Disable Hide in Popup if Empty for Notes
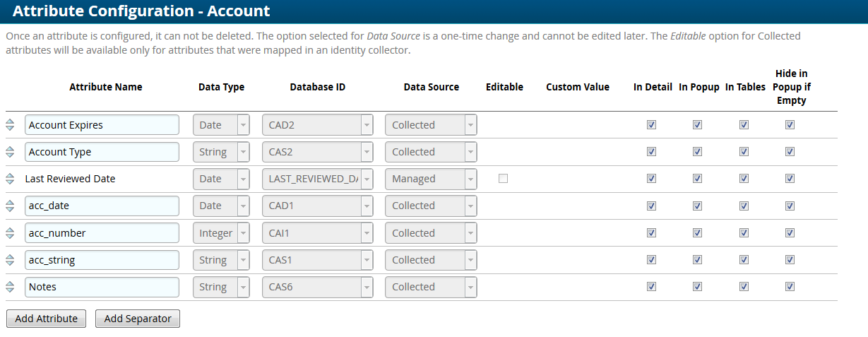This screenshot has height=337, width=868. pyautogui.click(x=790, y=287)
